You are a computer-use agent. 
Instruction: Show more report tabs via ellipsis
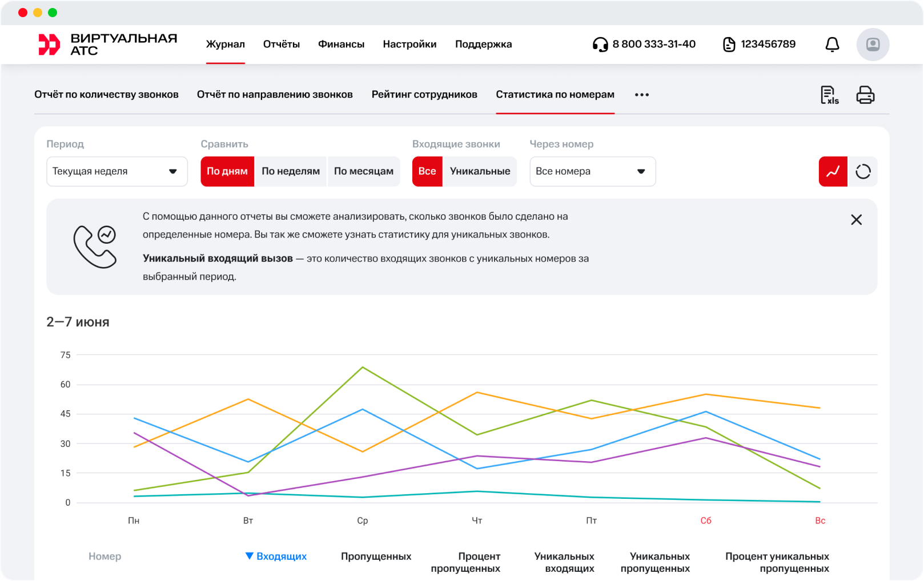642,95
